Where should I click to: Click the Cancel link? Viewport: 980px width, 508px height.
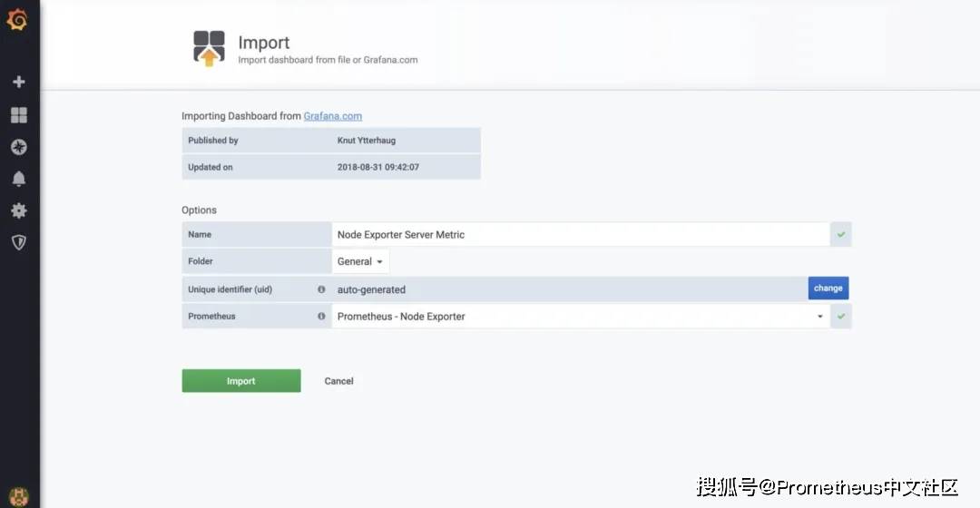point(338,381)
